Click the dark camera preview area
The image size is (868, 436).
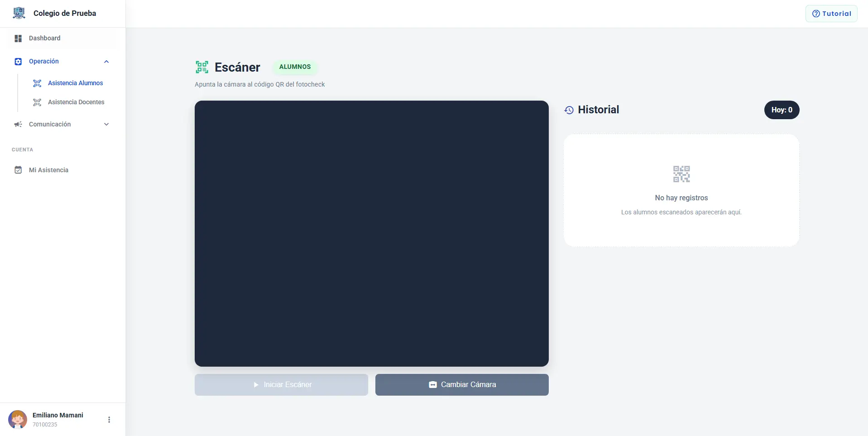coord(372,233)
